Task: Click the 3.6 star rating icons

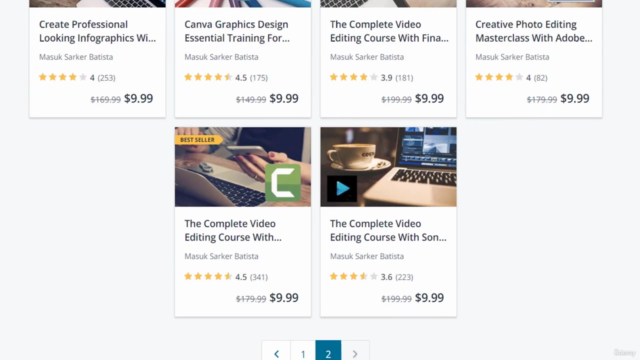Action: pos(353,277)
